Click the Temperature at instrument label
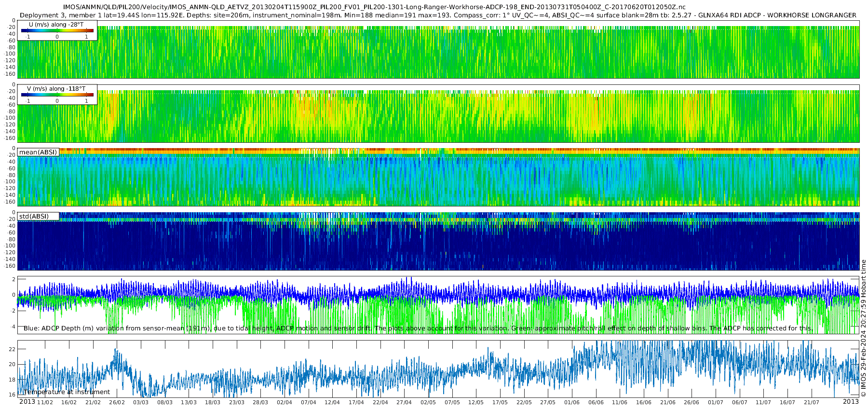868x410 pixels. click(x=67, y=392)
